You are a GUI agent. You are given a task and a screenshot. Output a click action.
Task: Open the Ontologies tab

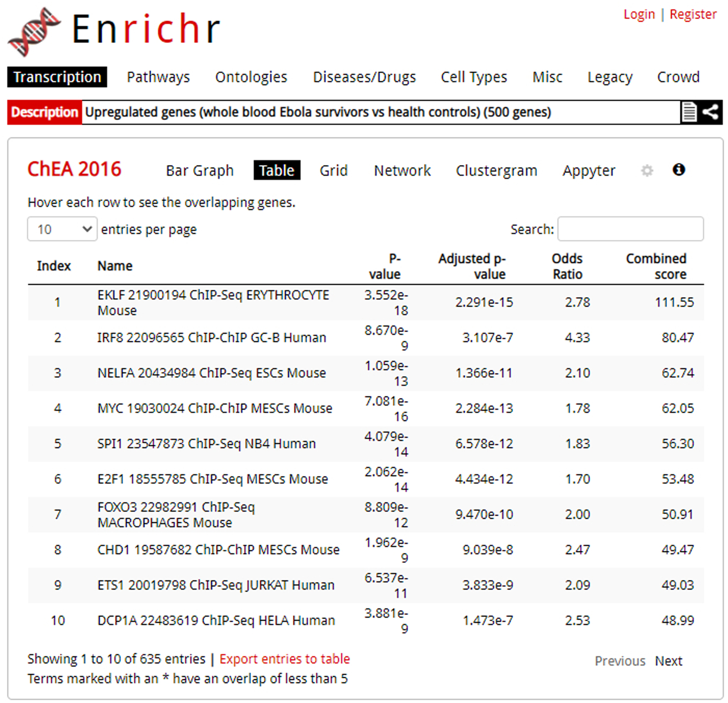pos(251,77)
